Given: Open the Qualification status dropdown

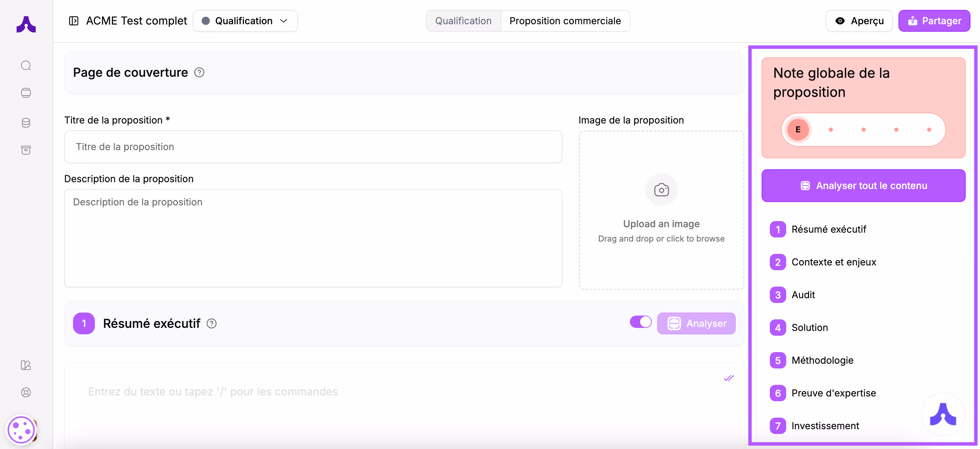Looking at the screenshot, I should (245, 20).
